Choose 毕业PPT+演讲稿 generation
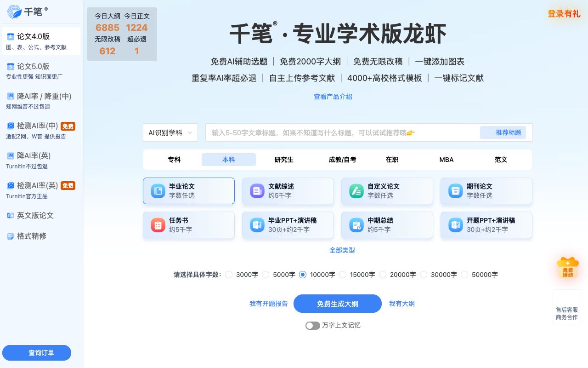The height and width of the screenshot is (368, 588). (288, 225)
